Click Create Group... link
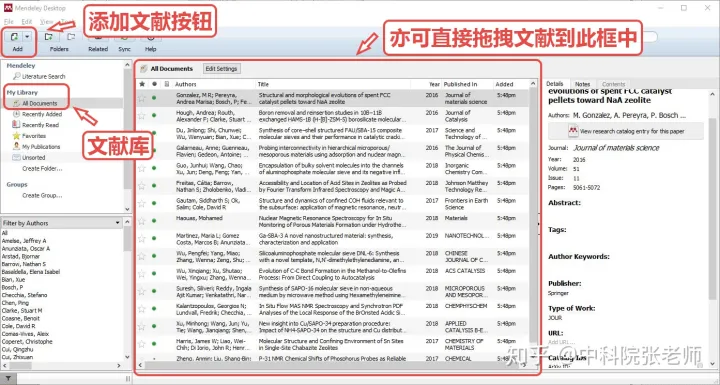Screen dimensions: 720x385 click(42, 195)
